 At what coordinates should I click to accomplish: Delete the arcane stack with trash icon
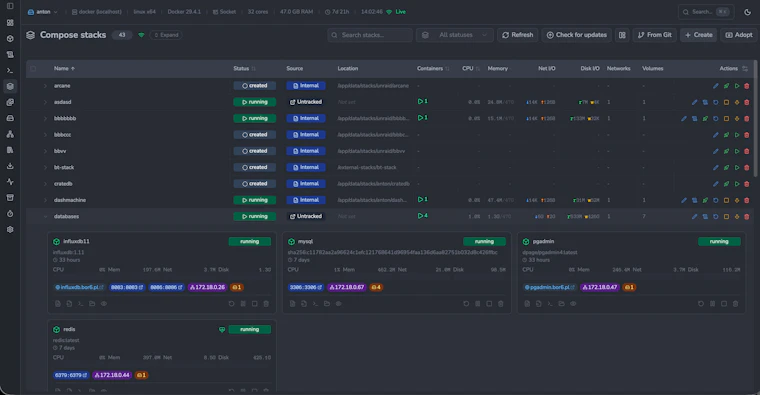click(x=747, y=86)
